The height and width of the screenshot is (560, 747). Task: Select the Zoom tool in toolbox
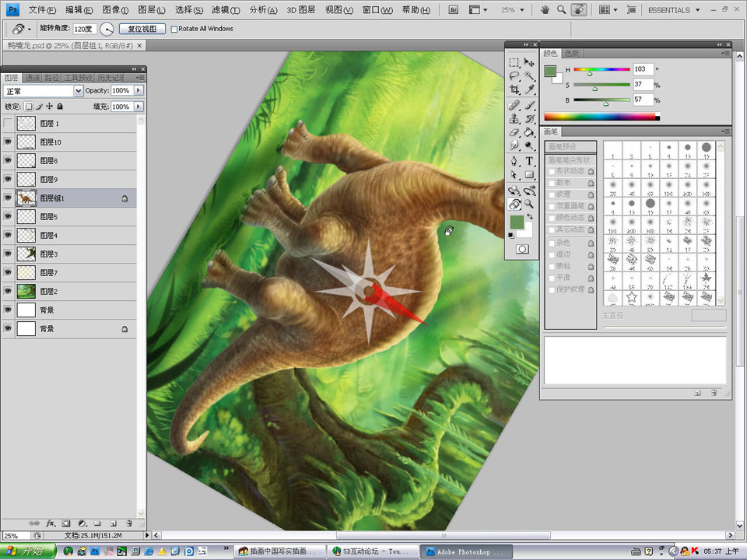point(529,205)
